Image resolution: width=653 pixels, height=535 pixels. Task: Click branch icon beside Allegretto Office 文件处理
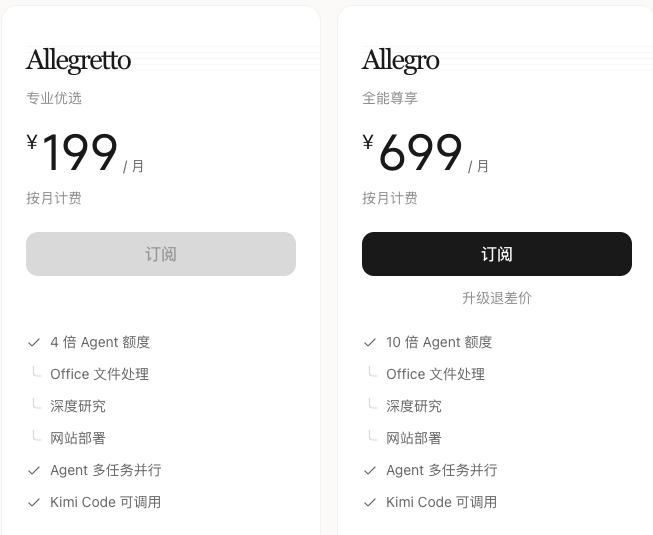click(37, 372)
